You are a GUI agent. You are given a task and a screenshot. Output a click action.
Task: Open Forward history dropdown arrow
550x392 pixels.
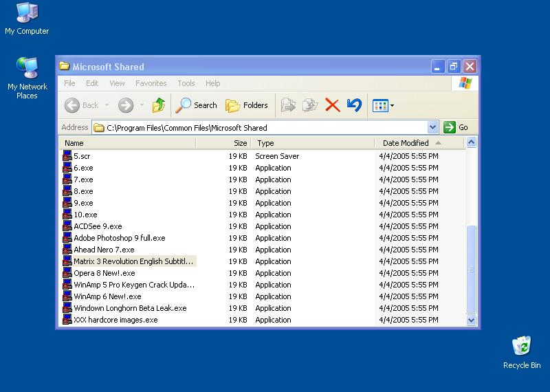pos(142,105)
